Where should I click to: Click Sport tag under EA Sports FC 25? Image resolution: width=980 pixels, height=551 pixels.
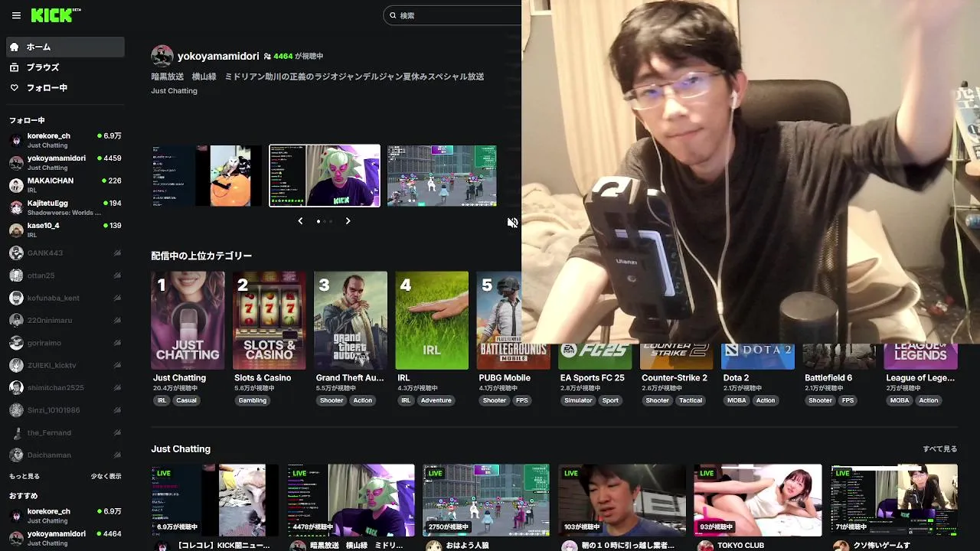(610, 400)
